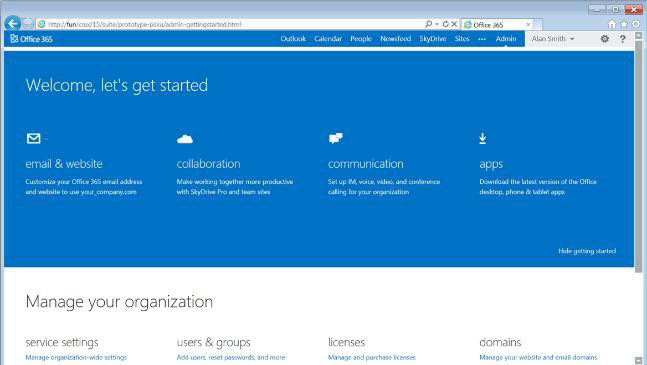647x365 pixels.
Task: Open Manage and purchase licenses link
Action: pos(372,358)
